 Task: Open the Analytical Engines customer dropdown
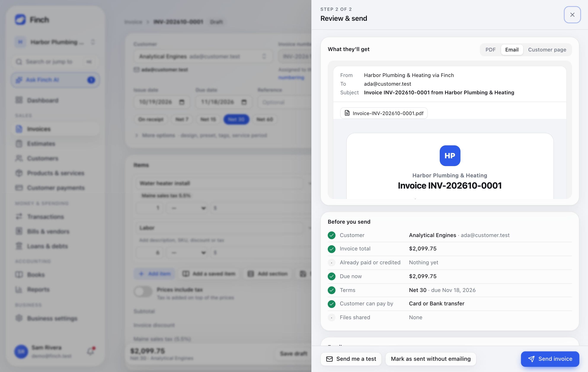click(x=203, y=56)
